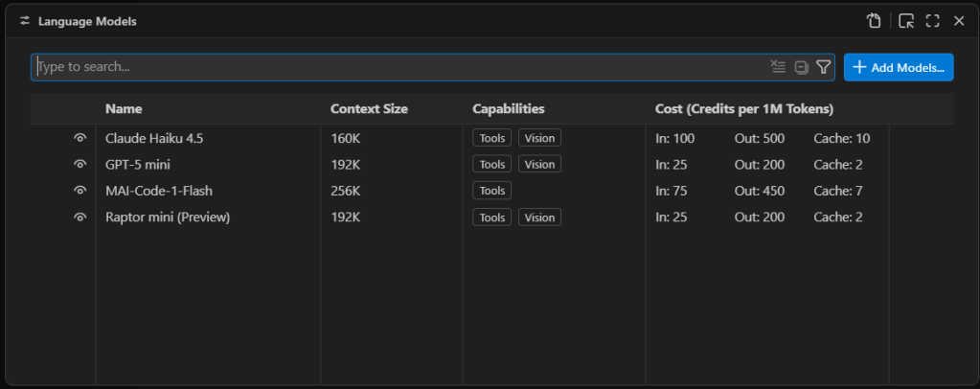Image resolution: width=980 pixels, height=389 pixels.
Task: Click the 160K context size value
Action: 346,138
